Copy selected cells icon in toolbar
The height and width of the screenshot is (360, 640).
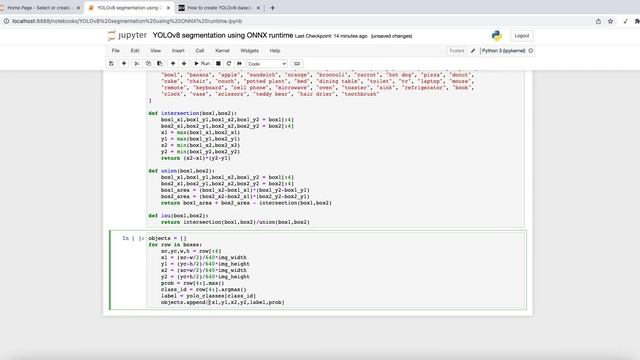click(148, 64)
